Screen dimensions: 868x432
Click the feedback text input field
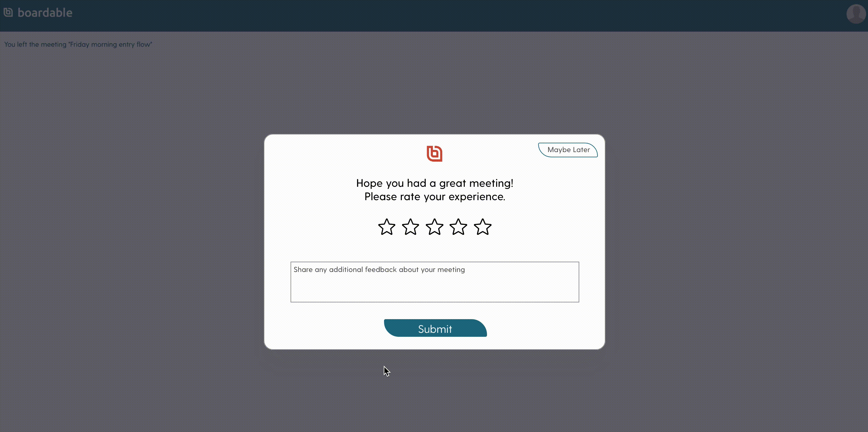[x=435, y=281]
